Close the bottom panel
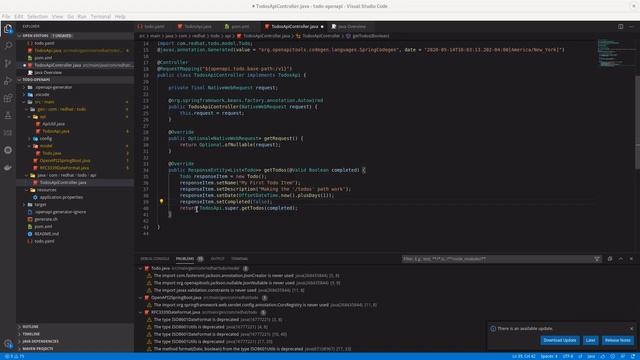The width and height of the screenshot is (640, 360). [x=631, y=259]
